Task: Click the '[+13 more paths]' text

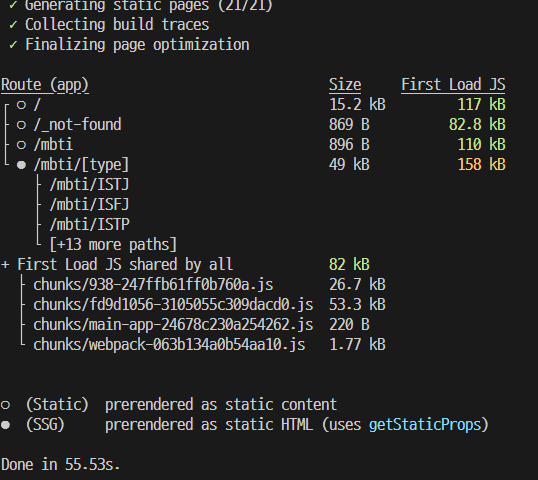Action: [113, 245]
